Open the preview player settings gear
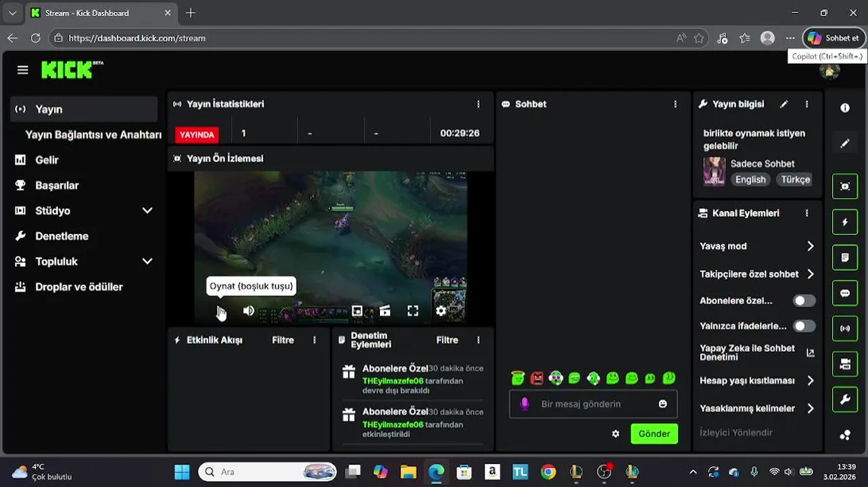 [441, 311]
